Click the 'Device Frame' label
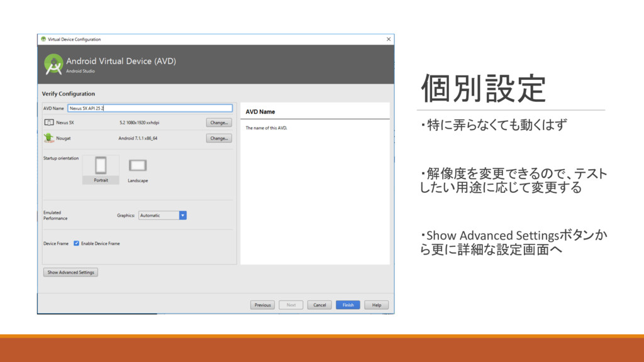 click(56, 243)
